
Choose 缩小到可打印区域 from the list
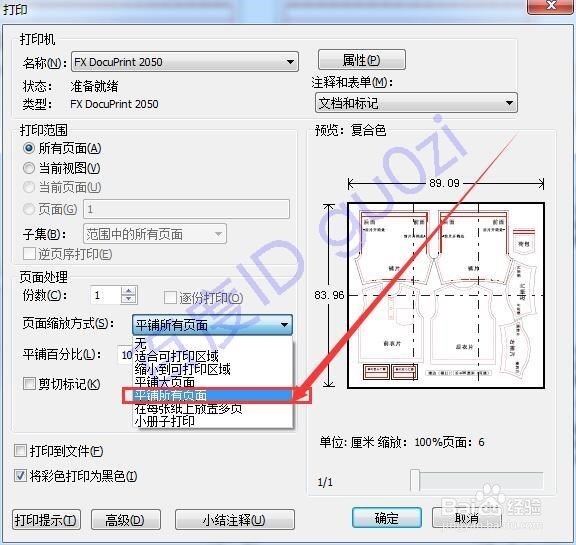(x=213, y=369)
